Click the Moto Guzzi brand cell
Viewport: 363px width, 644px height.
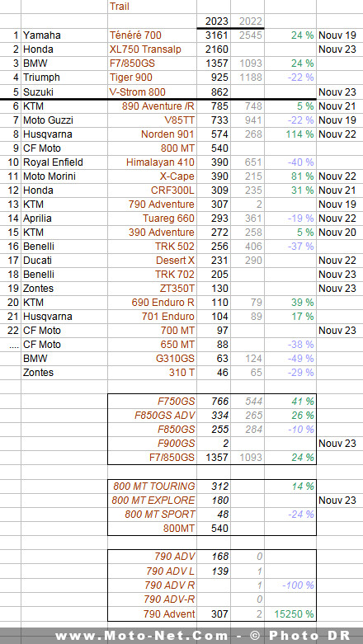tap(64, 120)
